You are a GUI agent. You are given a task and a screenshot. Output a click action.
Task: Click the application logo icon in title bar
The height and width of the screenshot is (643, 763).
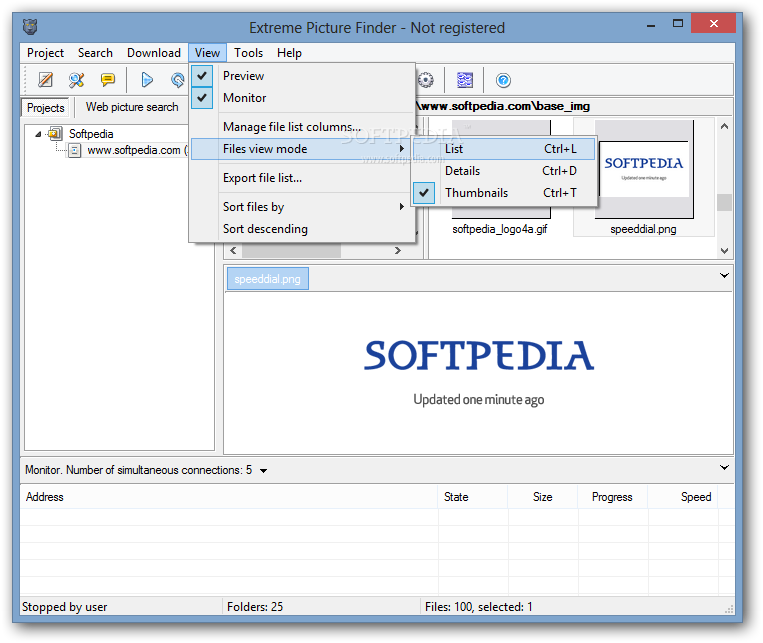click(30, 27)
